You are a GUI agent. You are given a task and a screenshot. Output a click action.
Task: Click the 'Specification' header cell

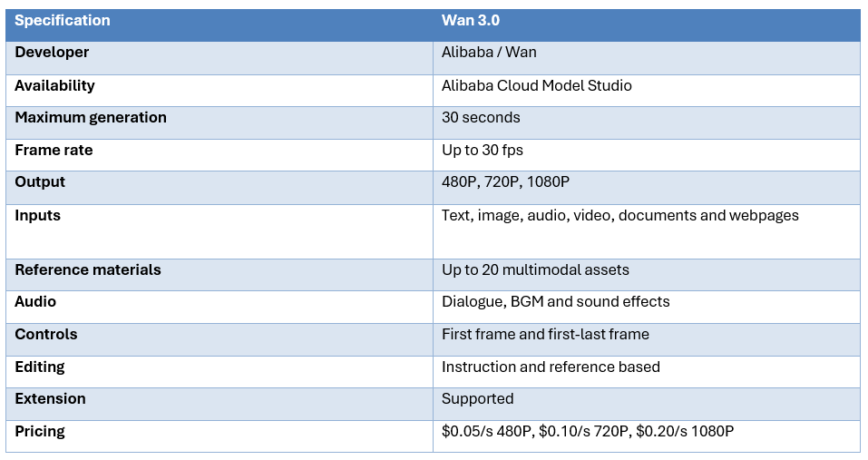click(x=219, y=24)
